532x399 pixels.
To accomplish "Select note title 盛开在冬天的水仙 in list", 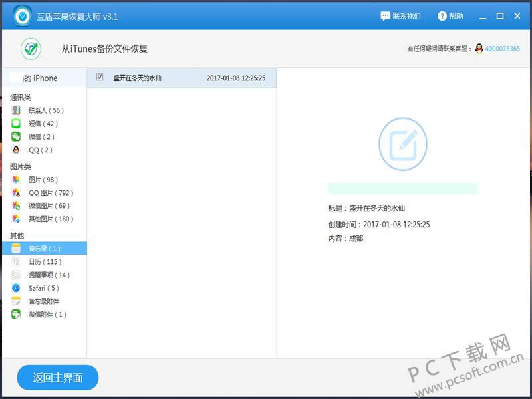I will [138, 78].
